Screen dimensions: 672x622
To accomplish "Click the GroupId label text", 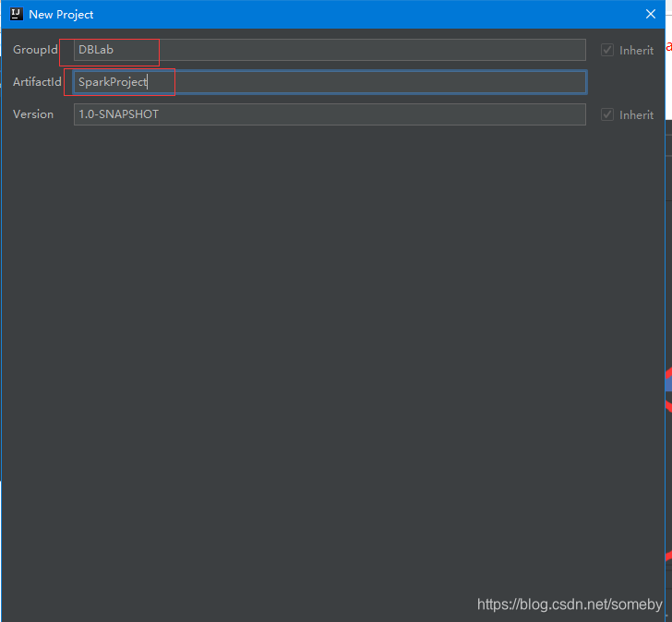I will coord(35,50).
